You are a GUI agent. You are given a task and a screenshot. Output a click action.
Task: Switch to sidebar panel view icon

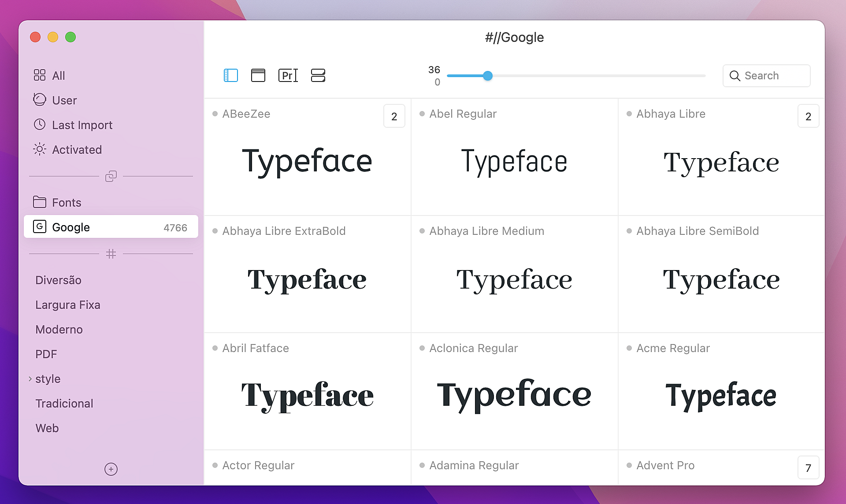tap(230, 75)
